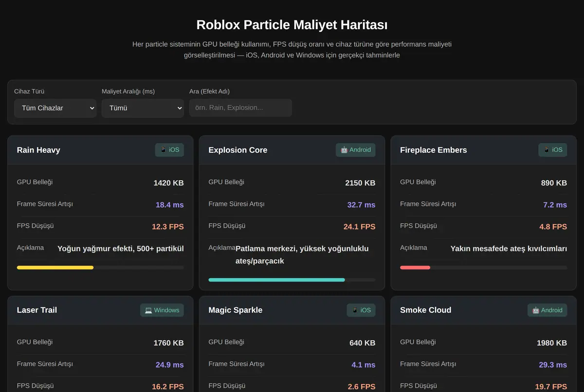Viewport: 584px width, 392px height.
Task: Click the 640 KB GPU memory value
Action: (x=363, y=343)
